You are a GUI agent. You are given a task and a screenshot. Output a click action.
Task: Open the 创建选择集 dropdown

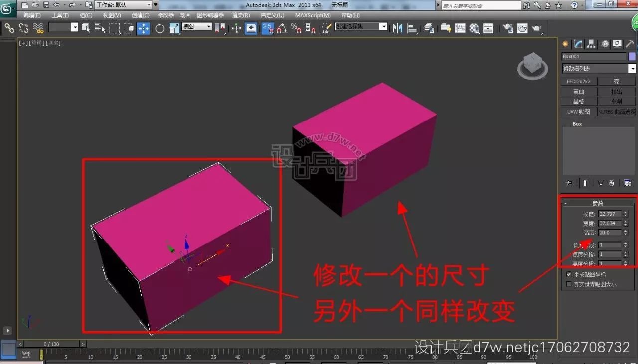(384, 26)
